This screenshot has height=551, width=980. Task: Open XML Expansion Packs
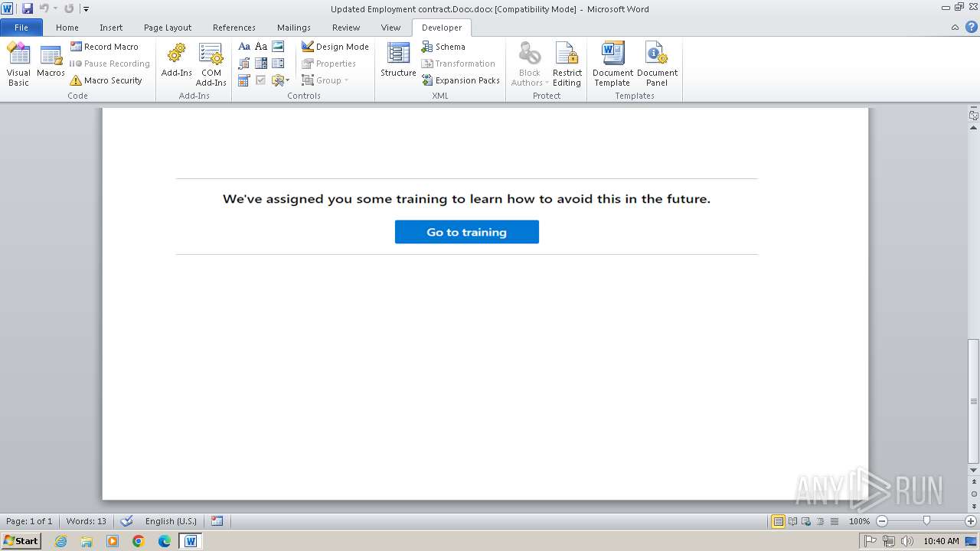[x=461, y=80]
